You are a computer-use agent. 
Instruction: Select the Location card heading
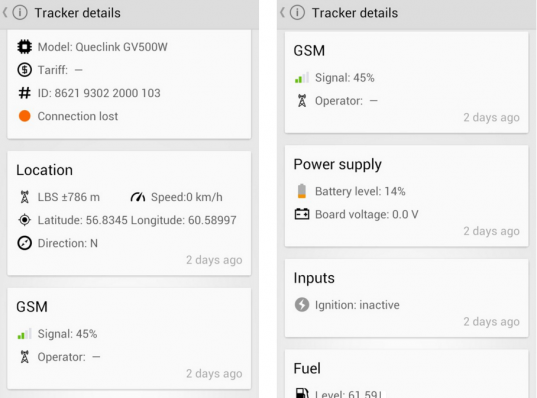pyautogui.click(x=45, y=170)
